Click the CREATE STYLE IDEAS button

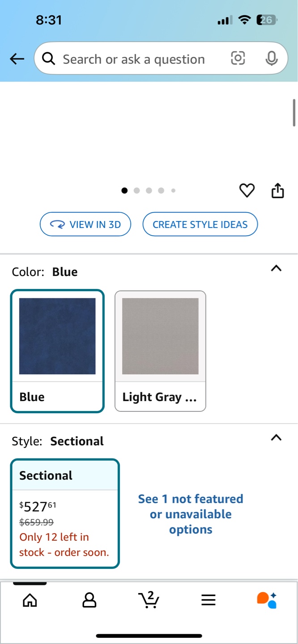[200, 224]
